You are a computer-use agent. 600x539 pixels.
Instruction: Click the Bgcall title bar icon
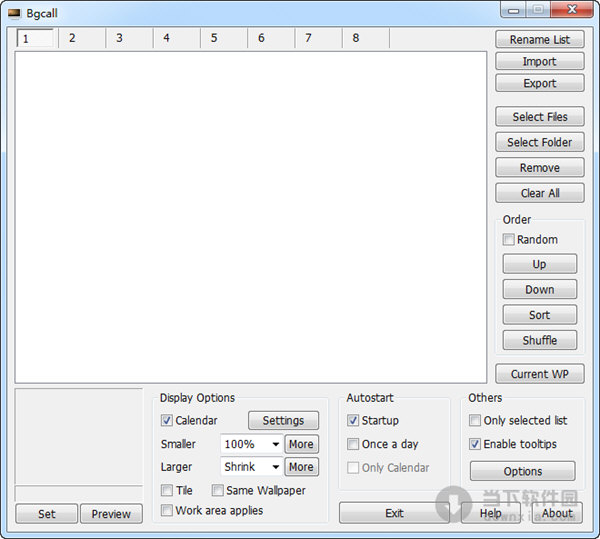[x=14, y=14]
